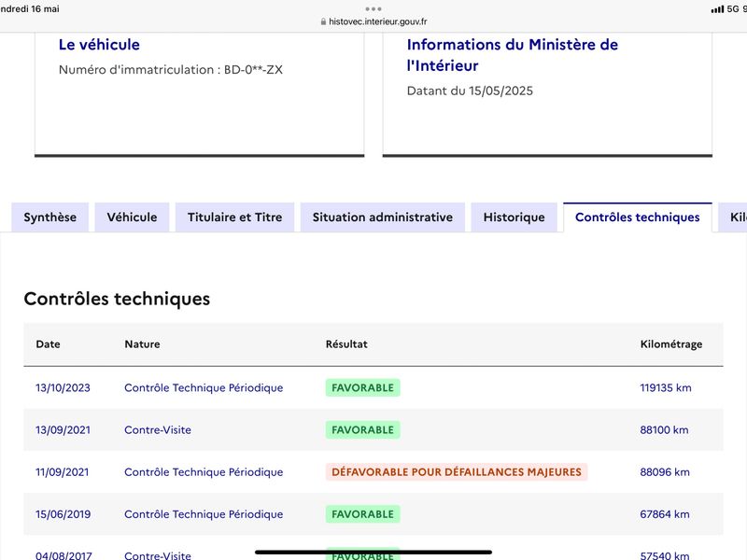The width and height of the screenshot is (747, 560).
Task: Click 'Contrôle Technique Périodique' in the 11/09/2021 row
Action: point(204,472)
